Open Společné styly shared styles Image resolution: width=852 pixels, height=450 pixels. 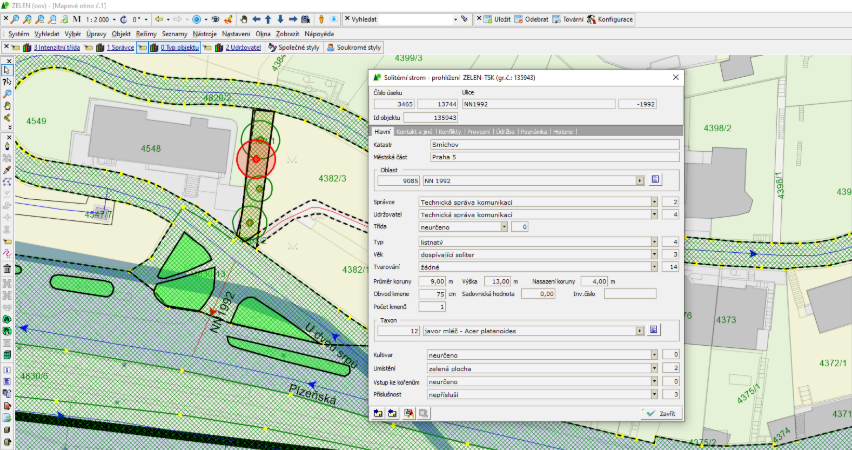pyautogui.click(x=295, y=47)
